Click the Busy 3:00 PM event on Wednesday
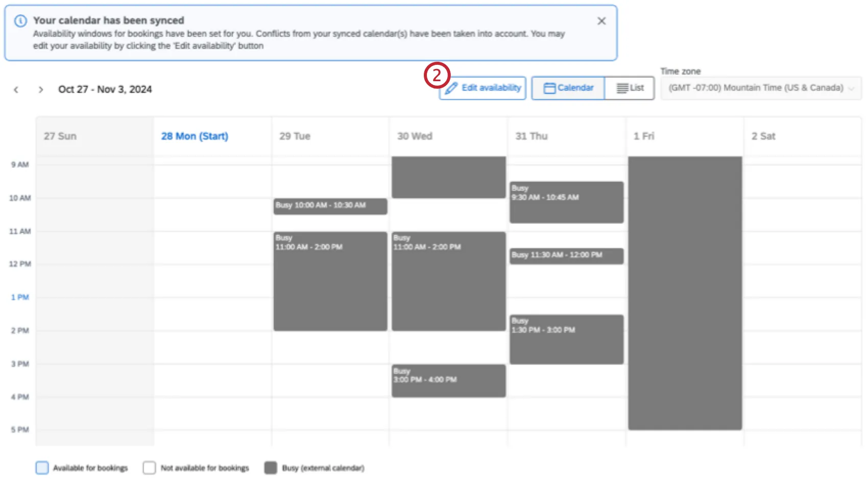This screenshot has height=480, width=868. click(x=448, y=380)
